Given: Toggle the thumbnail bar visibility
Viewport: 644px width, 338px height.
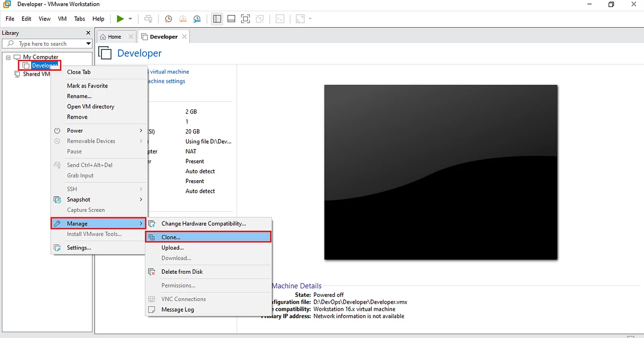Looking at the screenshot, I should [231, 19].
